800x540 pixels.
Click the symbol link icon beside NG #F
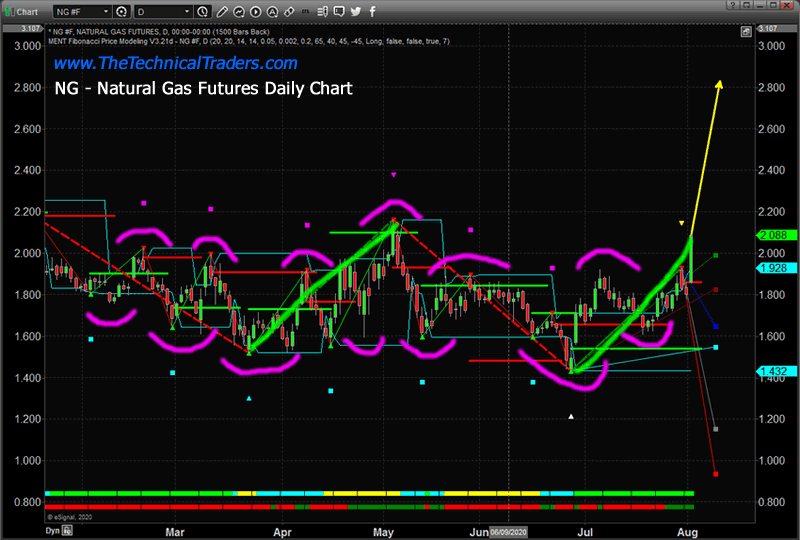[120, 11]
